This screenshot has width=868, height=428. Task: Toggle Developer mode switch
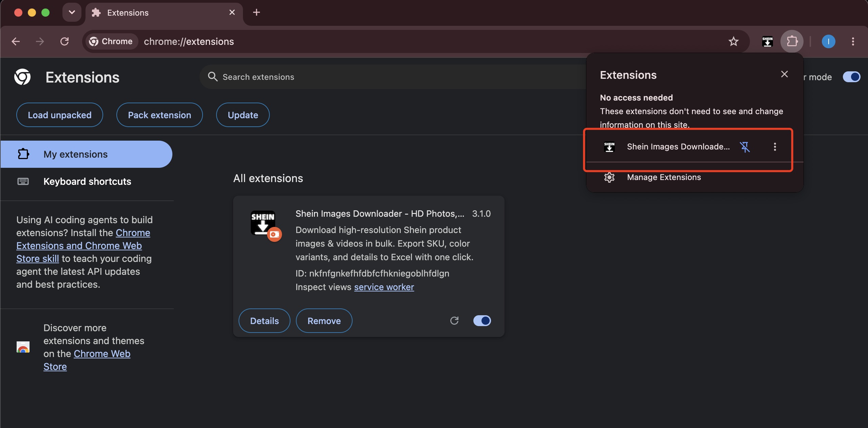coord(851,77)
